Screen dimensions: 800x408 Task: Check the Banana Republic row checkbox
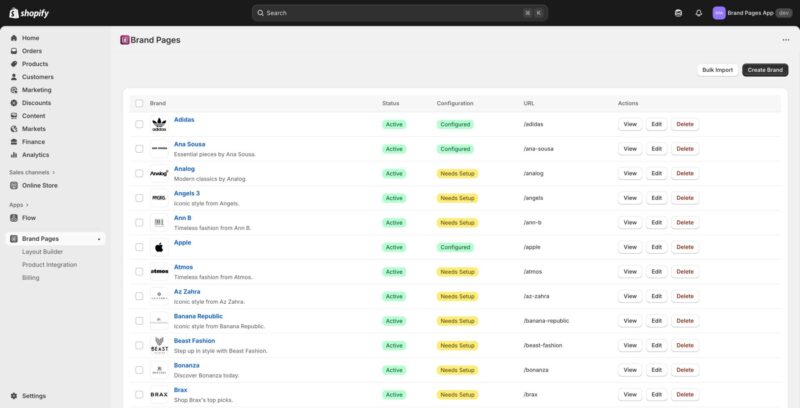(139, 321)
